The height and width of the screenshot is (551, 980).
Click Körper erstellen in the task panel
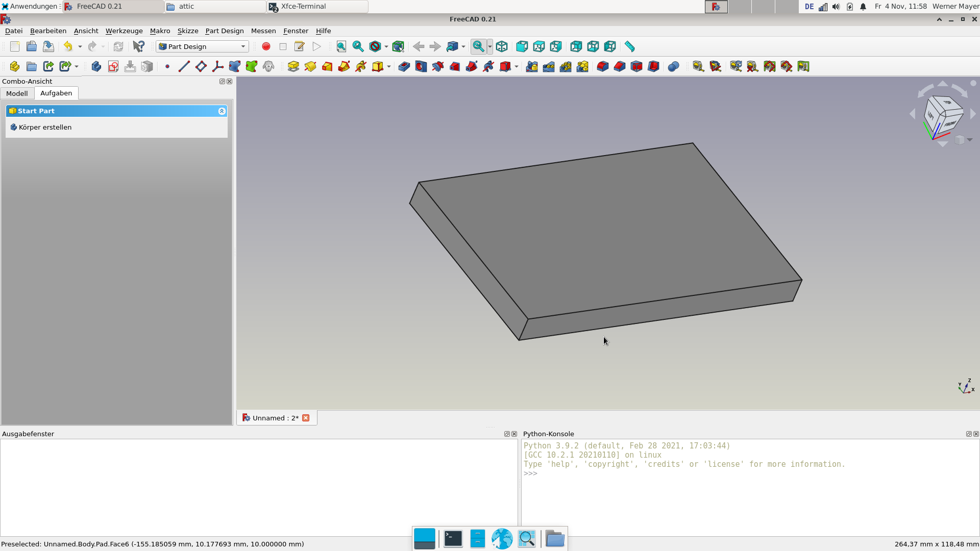pyautogui.click(x=45, y=127)
